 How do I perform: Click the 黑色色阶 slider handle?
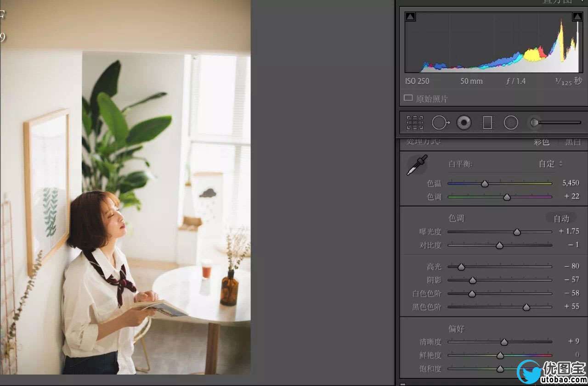pyautogui.click(x=526, y=307)
